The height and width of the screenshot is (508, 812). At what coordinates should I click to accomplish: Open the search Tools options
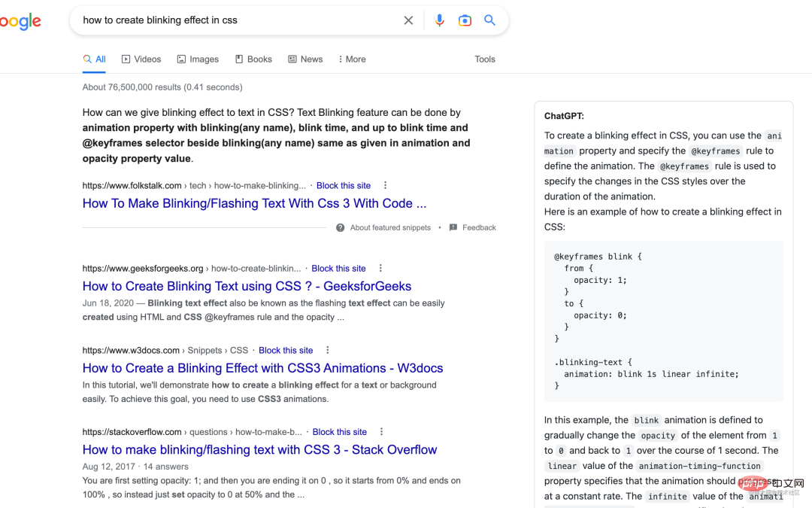point(485,59)
